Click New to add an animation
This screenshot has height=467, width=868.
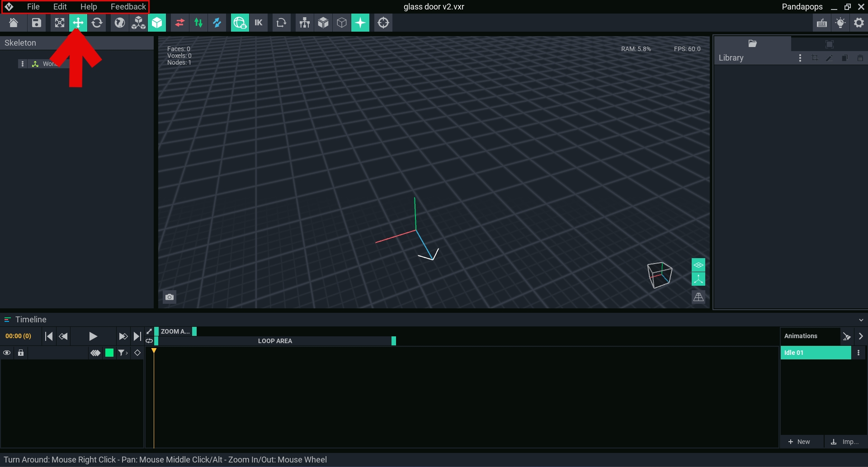pyautogui.click(x=799, y=442)
